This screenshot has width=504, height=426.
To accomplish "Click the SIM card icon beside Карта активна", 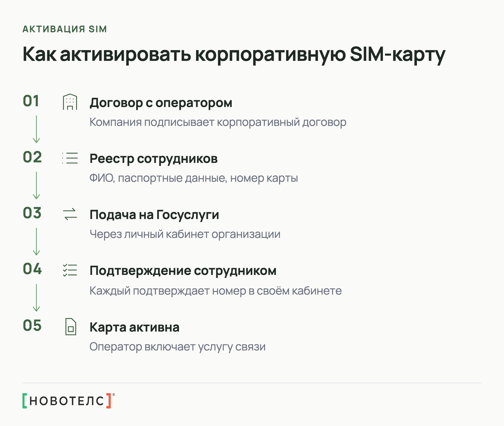I will point(71,327).
